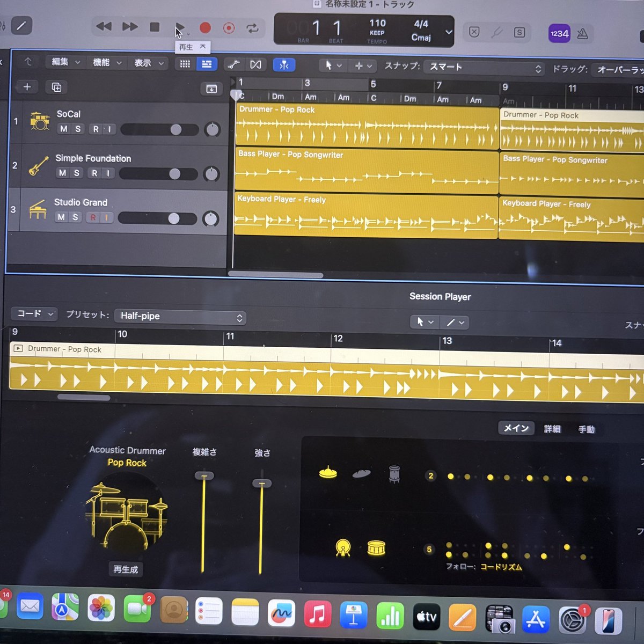Open the 機能 menu
This screenshot has width=644, height=644.
(x=107, y=62)
